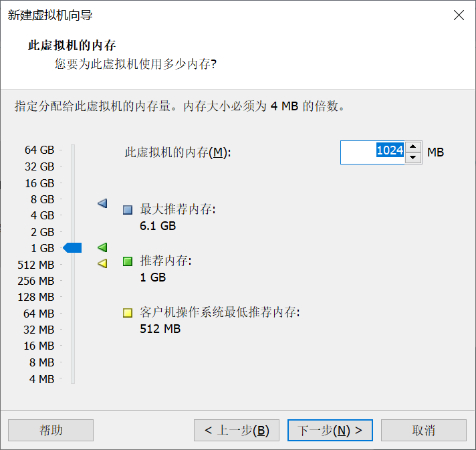
Task: Select the 32 GB slider label
Action: click(x=39, y=166)
